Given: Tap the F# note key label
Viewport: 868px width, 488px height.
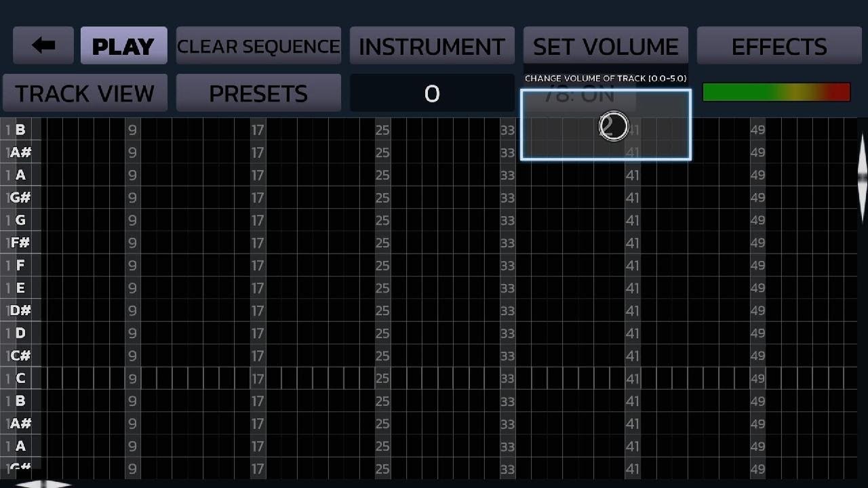Looking at the screenshot, I should pyautogui.click(x=20, y=243).
